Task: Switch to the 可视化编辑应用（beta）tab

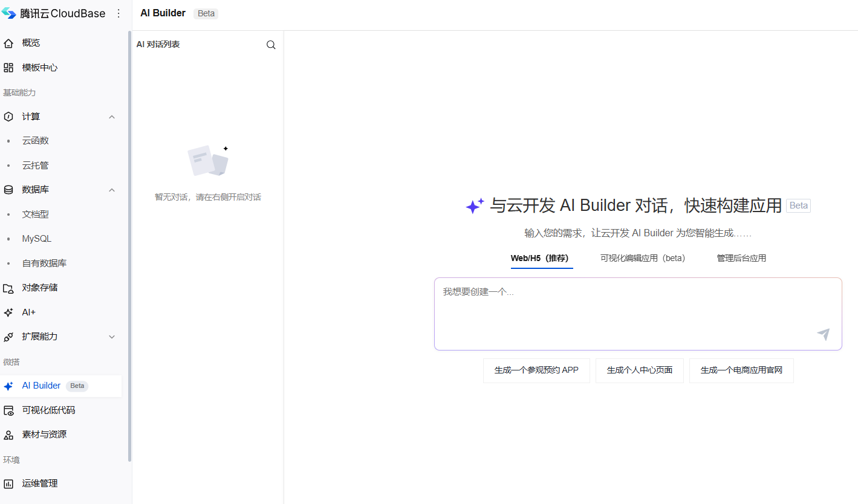Action: [643, 257]
